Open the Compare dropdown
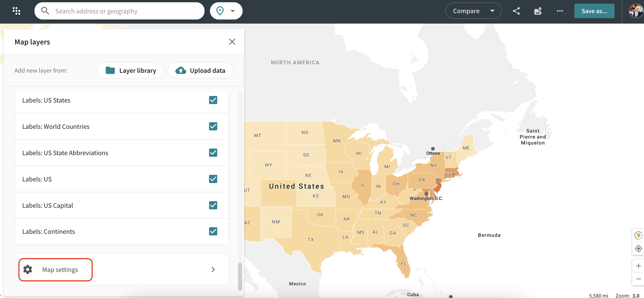644x298 pixels. coord(473,11)
